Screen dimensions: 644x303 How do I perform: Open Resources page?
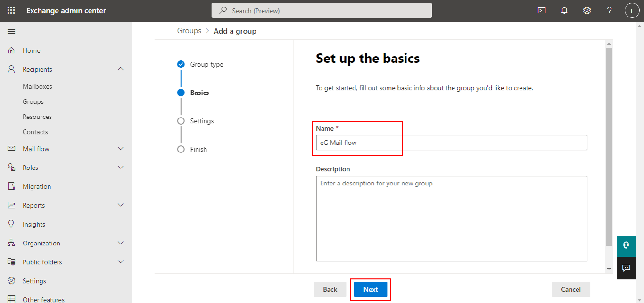point(37,117)
